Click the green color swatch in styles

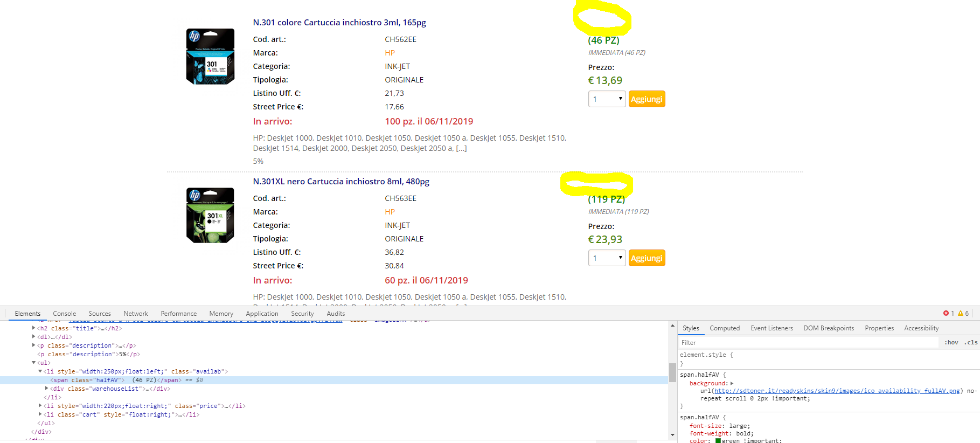tap(718, 441)
